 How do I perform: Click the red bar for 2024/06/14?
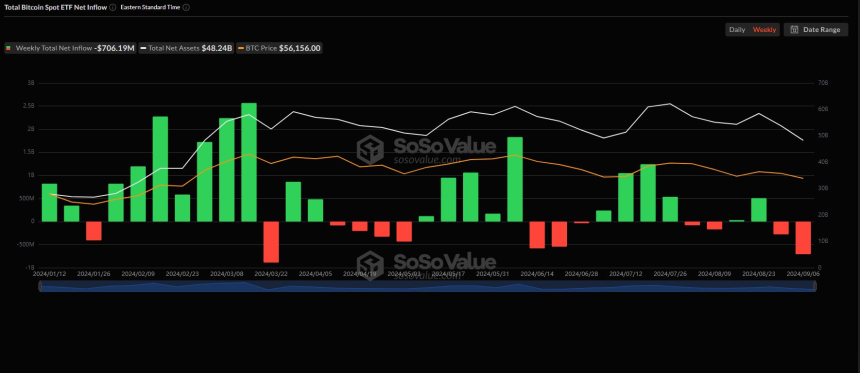pyautogui.click(x=537, y=235)
